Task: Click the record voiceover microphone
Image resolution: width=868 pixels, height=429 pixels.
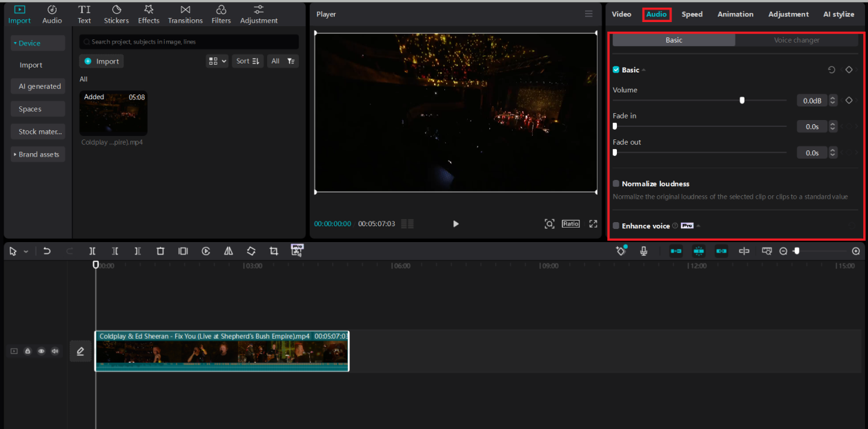Action: 644,252
